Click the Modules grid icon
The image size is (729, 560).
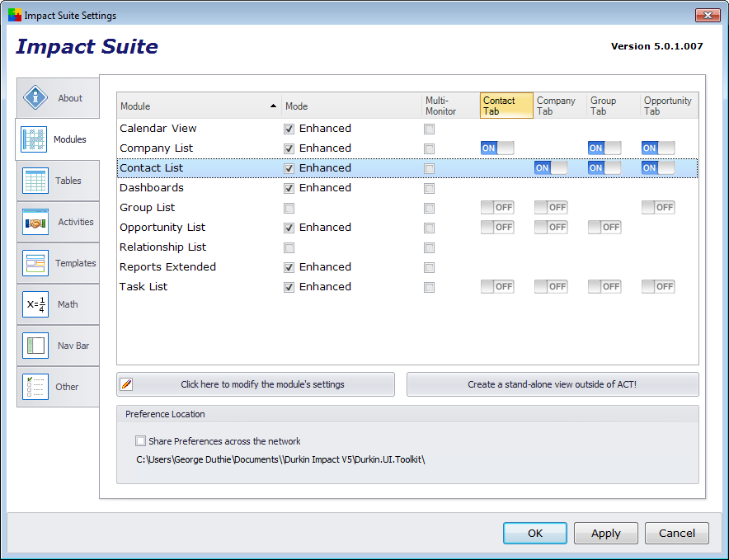(34, 139)
